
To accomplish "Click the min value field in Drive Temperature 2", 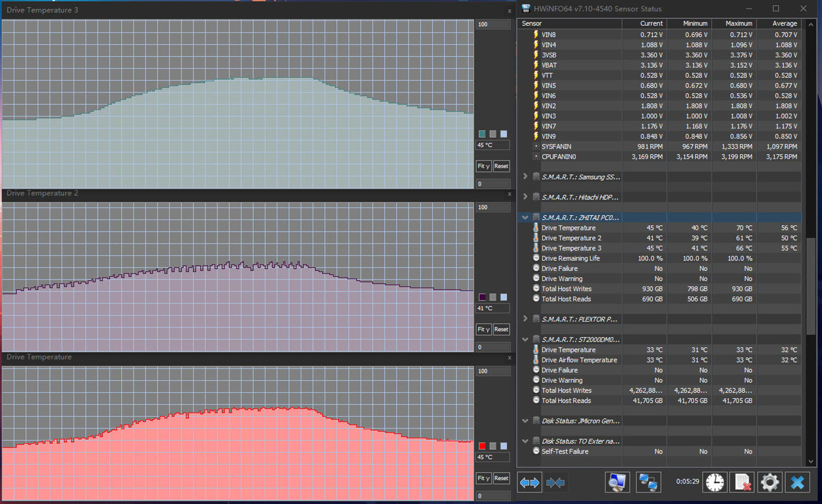I will (493, 347).
